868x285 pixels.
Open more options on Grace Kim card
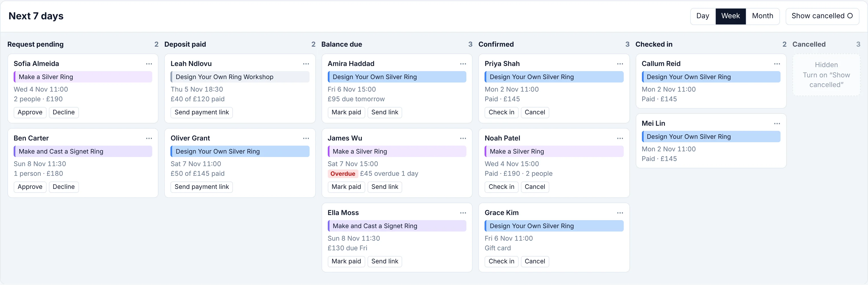click(x=620, y=213)
